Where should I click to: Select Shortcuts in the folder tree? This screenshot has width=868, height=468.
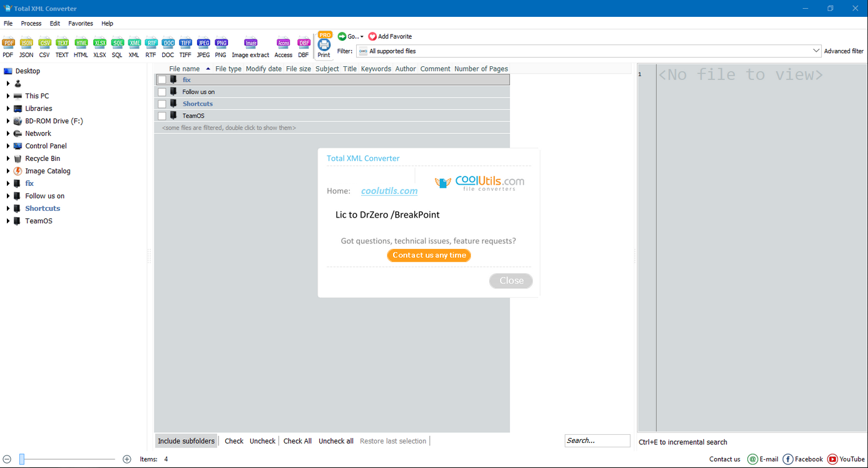[x=43, y=208]
